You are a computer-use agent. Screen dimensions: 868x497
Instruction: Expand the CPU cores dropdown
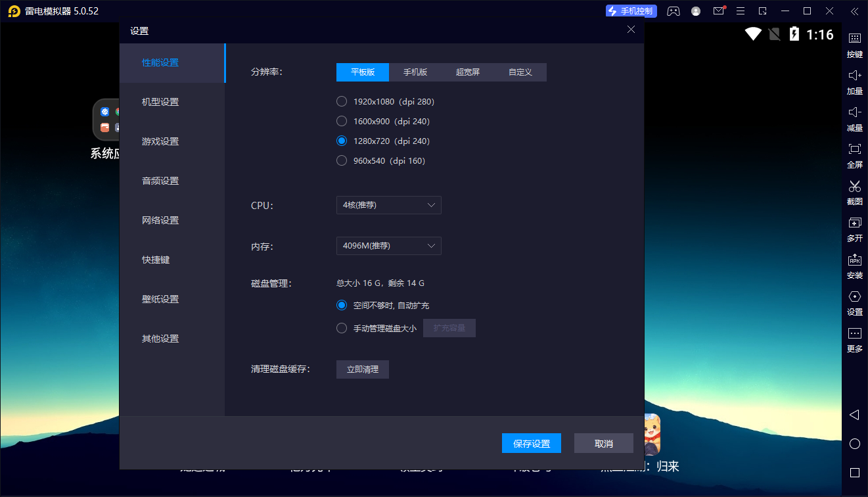click(389, 205)
